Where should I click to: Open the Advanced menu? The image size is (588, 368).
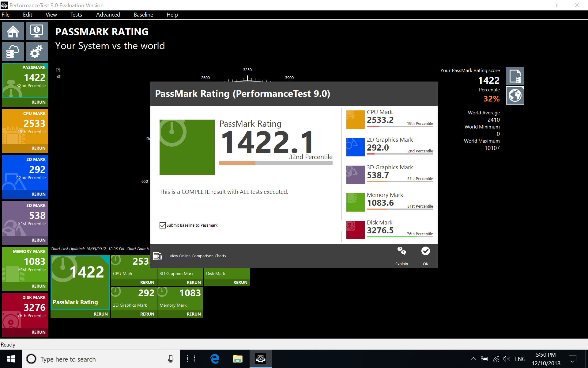(x=108, y=15)
